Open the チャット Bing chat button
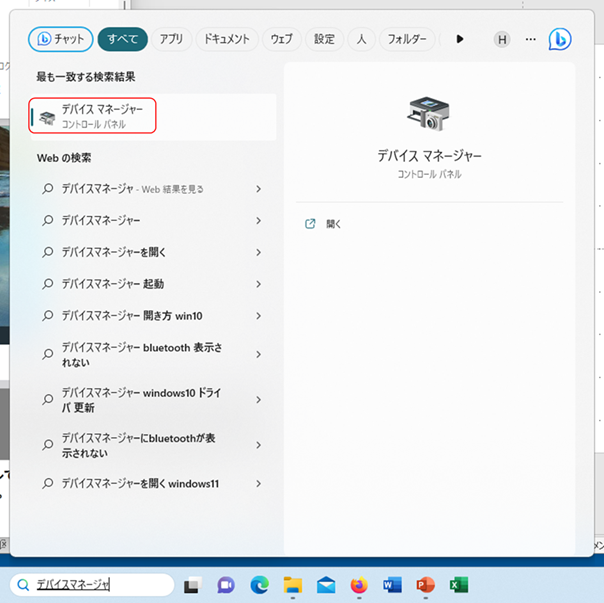The image size is (604, 603). click(59, 39)
